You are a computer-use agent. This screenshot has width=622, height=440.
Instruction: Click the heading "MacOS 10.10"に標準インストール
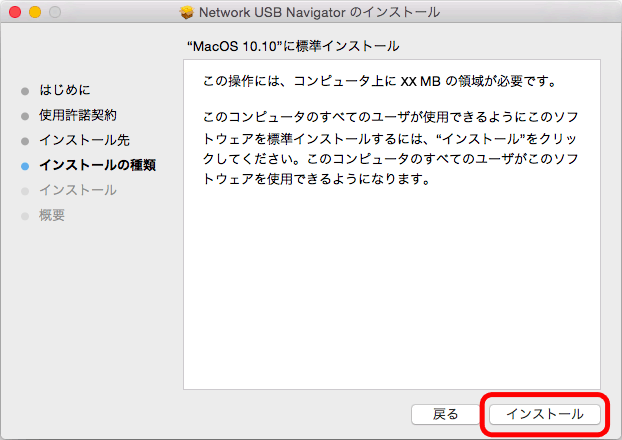click(x=293, y=46)
